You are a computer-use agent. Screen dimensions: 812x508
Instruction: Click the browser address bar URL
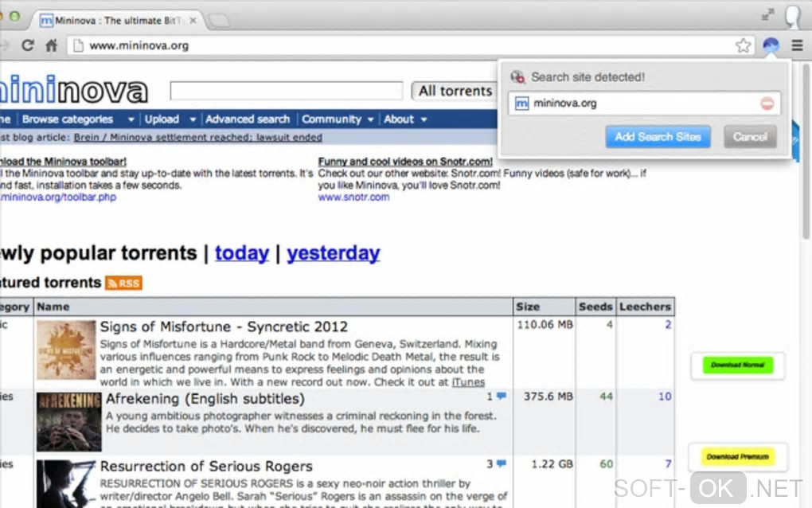139,45
